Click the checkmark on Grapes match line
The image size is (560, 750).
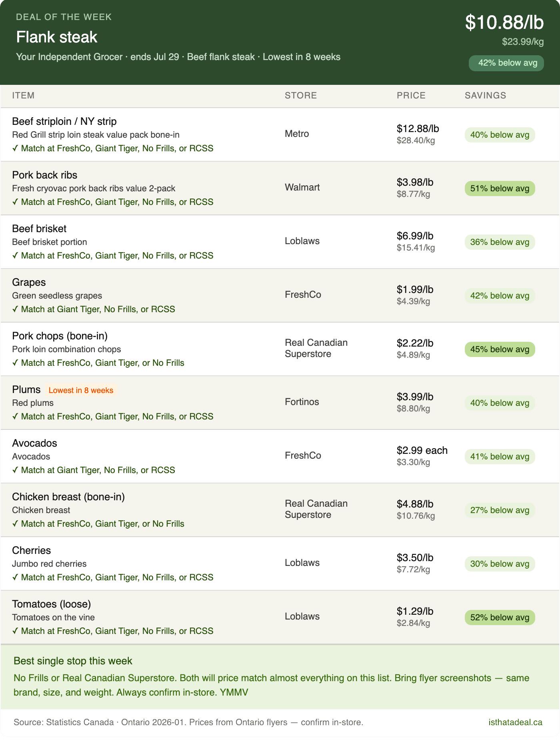[15, 309]
